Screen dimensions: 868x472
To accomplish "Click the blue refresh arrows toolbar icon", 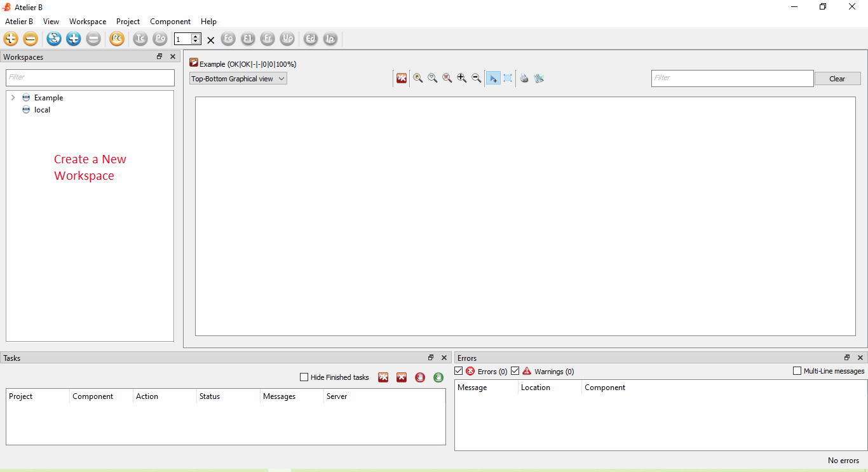I will tap(54, 39).
